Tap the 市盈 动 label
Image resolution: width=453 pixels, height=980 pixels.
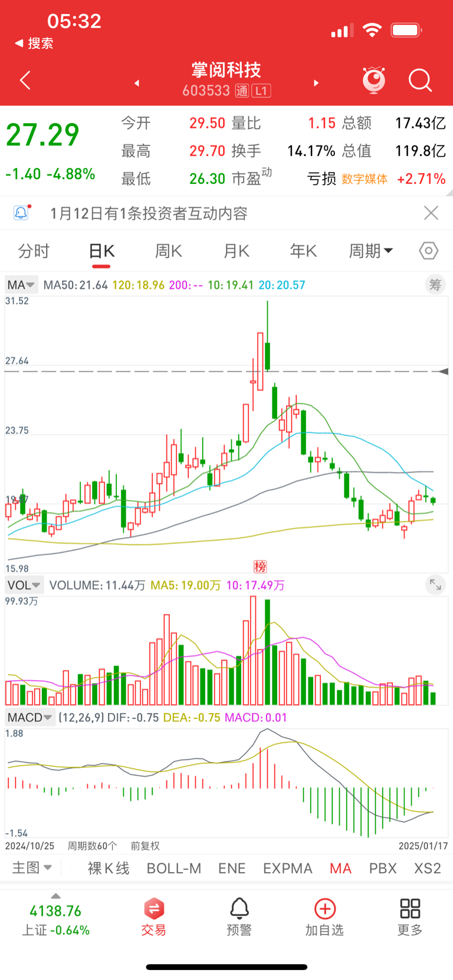point(252,177)
